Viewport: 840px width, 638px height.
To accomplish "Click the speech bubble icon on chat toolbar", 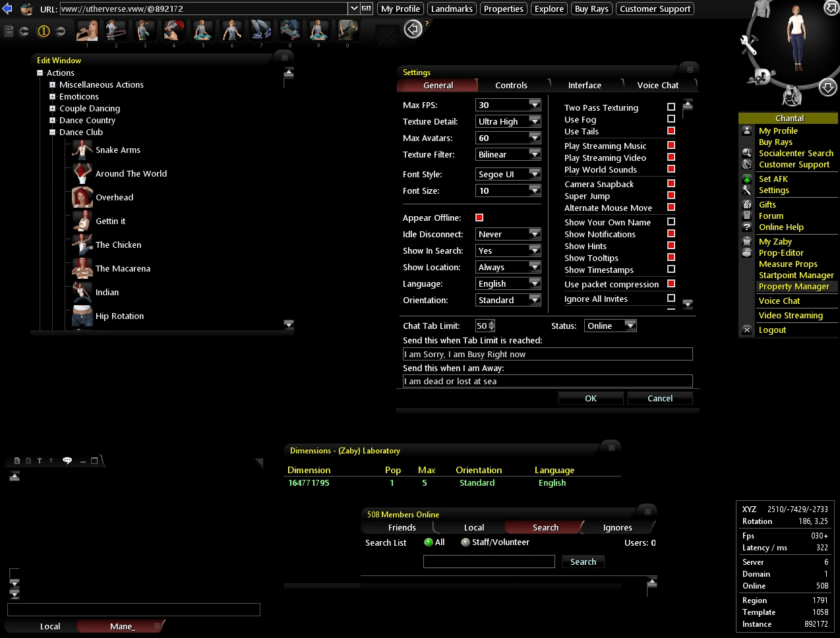I will pos(67,461).
